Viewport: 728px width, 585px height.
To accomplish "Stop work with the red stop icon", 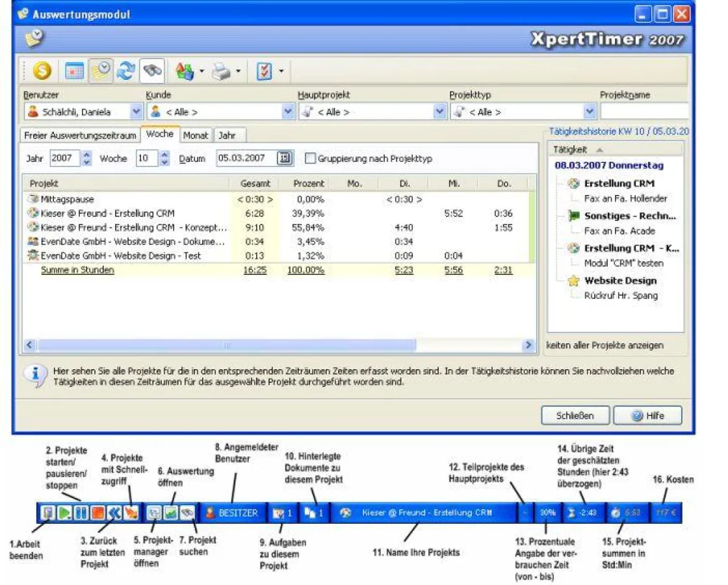I will click(x=97, y=512).
